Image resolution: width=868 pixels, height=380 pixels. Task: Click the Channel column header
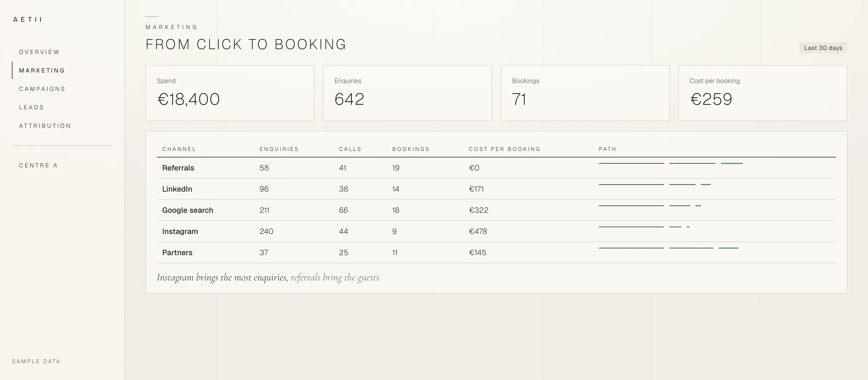179,149
